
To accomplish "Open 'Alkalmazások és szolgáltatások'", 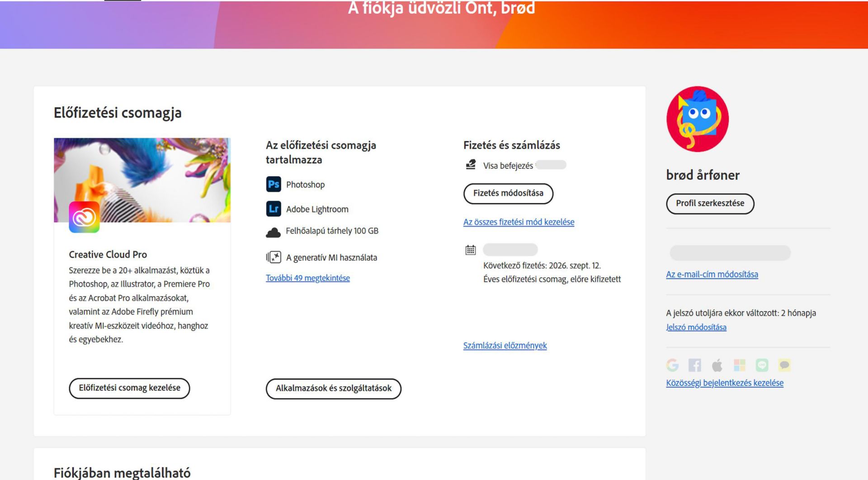I will [334, 389].
